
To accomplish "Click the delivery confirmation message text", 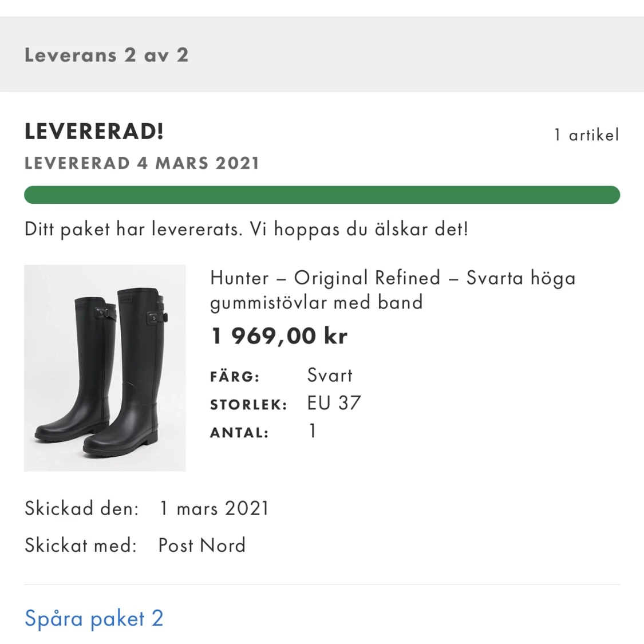I will coord(246,229).
